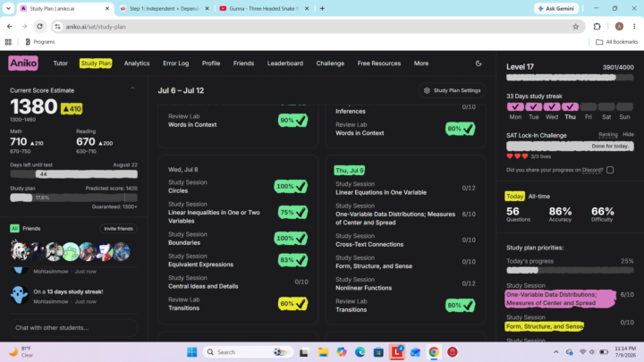Click the Today's progress bar
This screenshot has height=362, width=644.
point(570,271)
